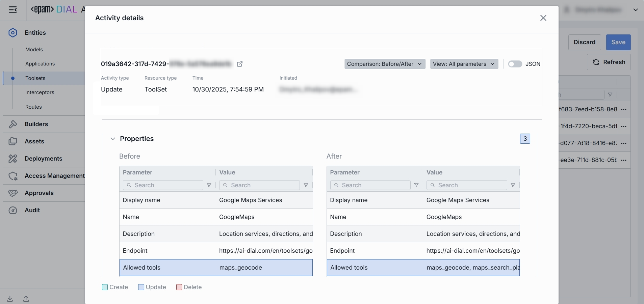Enable the JSON view toggle
644x304 pixels.
click(x=515, y=64)
